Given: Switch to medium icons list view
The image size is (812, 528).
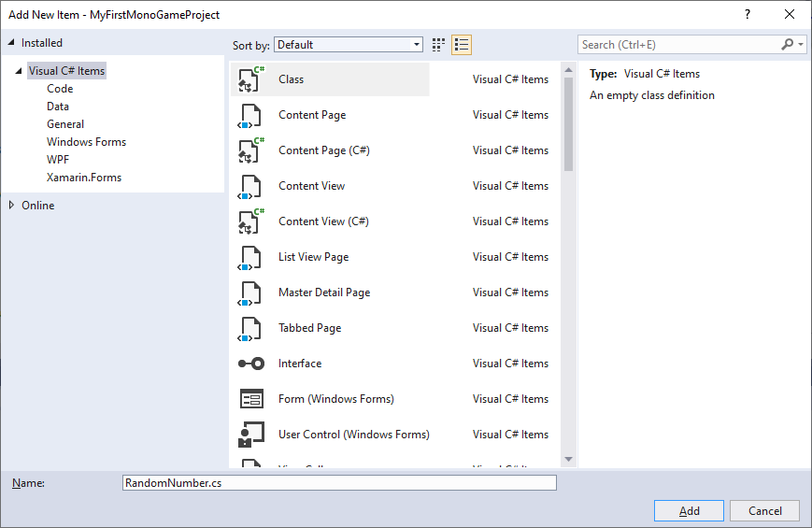Looking at the screenshot, I should point(462,45).
